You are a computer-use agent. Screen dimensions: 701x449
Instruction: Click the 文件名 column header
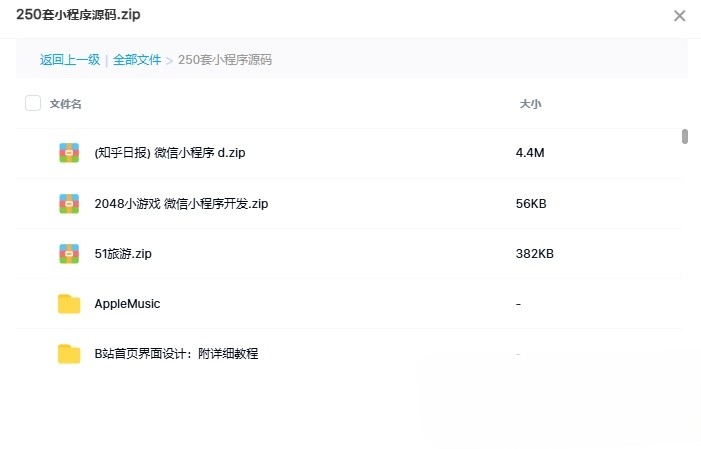click(65, 104)
